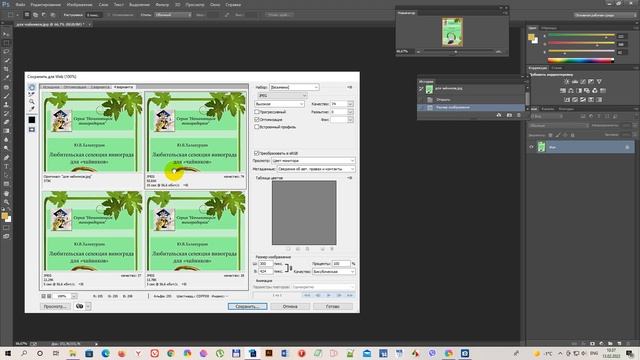Select the Clone Stamp tool
Image resolution: width=640 pixels, height=360 pixels.
point(6,104)
